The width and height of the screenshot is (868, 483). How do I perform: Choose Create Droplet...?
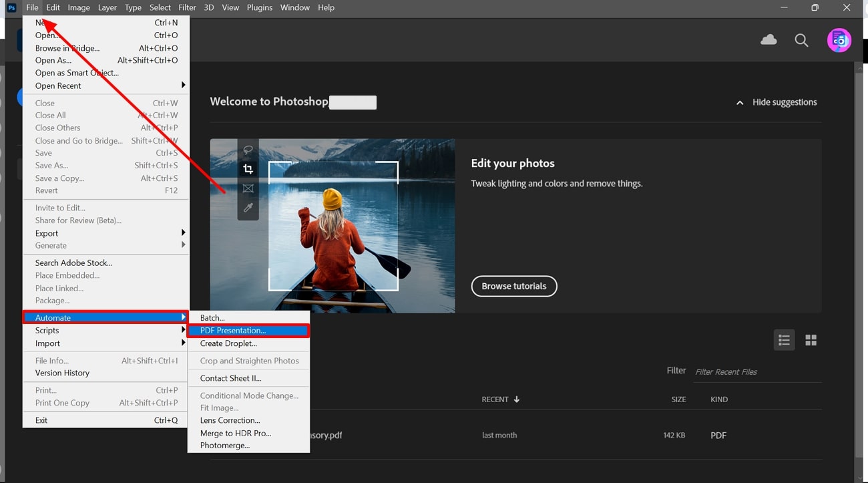coord(248,343)
